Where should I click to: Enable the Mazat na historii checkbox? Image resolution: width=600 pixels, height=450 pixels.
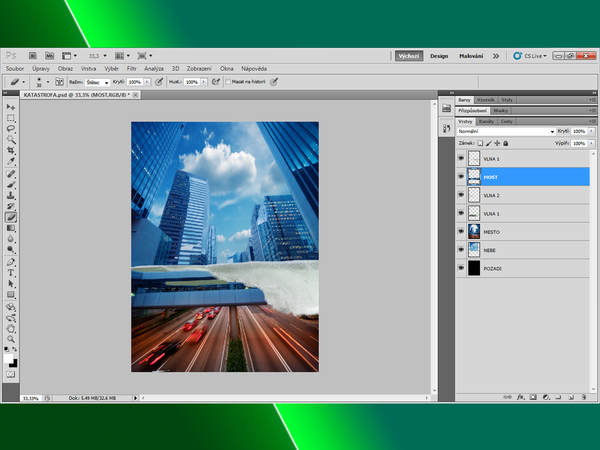(229, 81)
